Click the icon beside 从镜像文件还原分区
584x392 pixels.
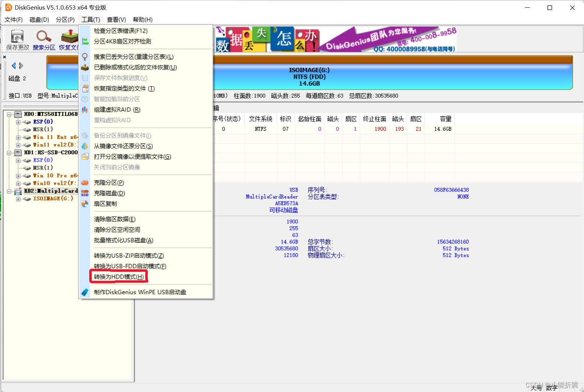click(x=85, y=146)
